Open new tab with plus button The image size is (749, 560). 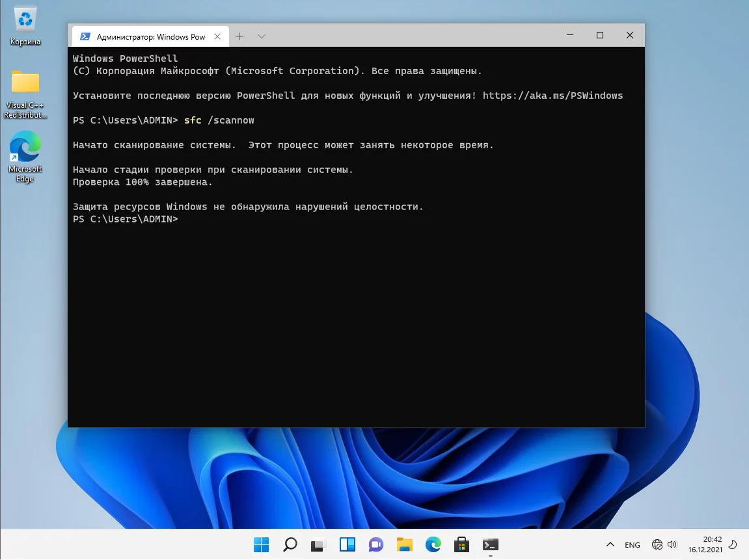[239, 36]
